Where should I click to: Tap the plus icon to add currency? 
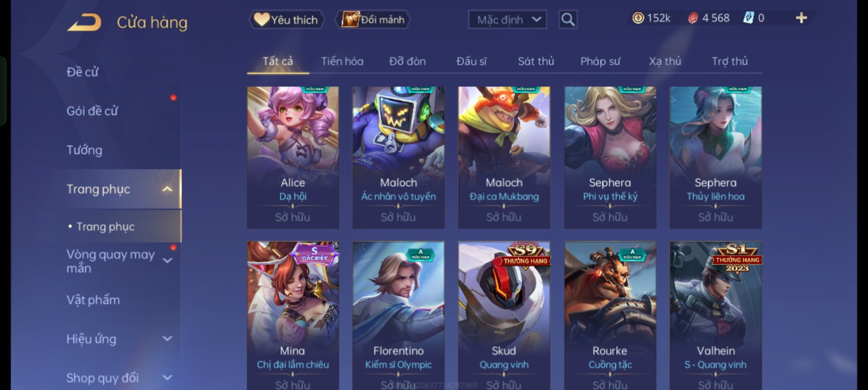tap(801, 18)
